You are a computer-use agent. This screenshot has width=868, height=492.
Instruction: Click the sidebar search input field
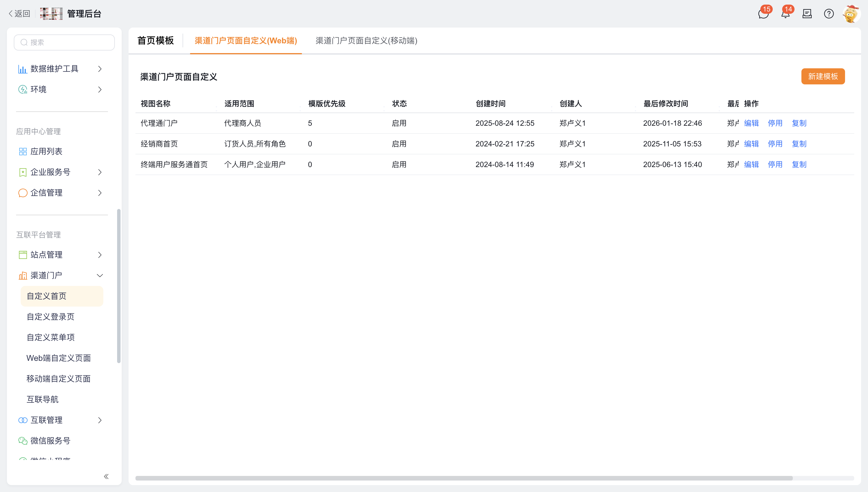64,42
